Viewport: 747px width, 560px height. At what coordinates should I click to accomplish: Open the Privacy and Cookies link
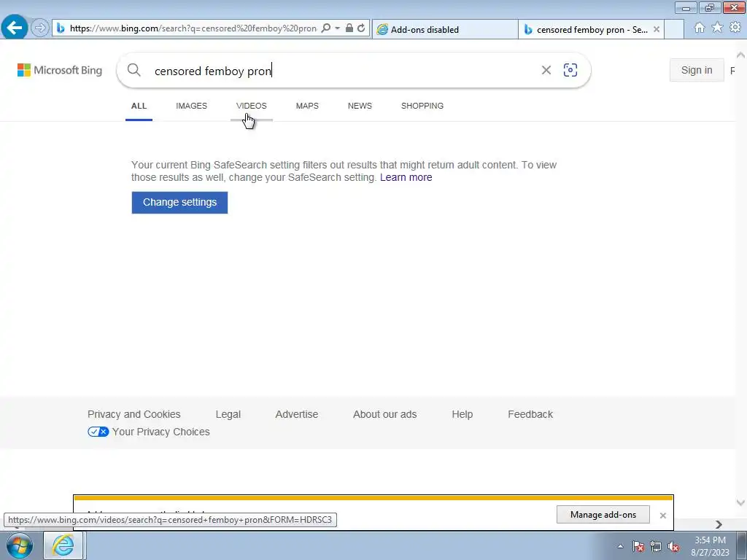pyautogui.click(x=134, y=414)
